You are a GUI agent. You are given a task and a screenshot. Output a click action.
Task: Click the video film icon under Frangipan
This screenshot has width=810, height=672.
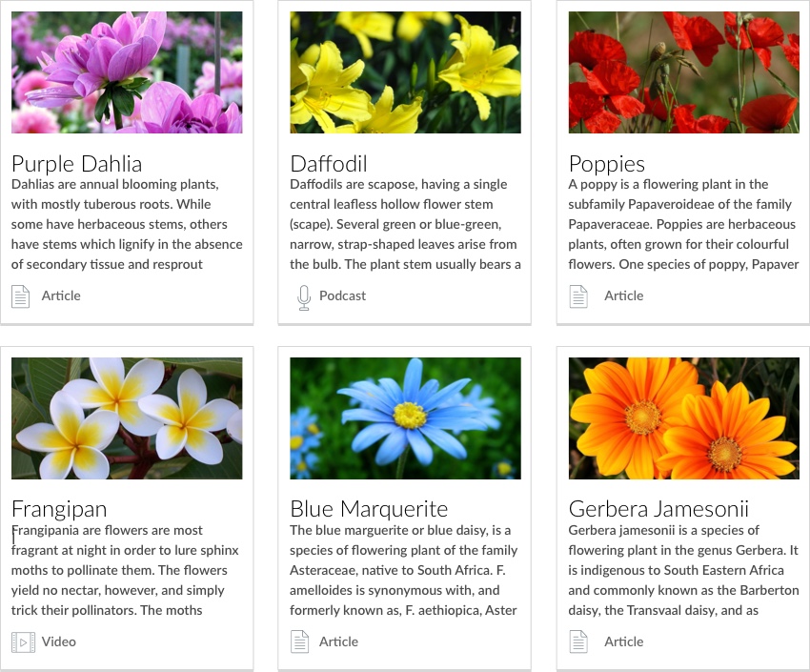point(23,642)
